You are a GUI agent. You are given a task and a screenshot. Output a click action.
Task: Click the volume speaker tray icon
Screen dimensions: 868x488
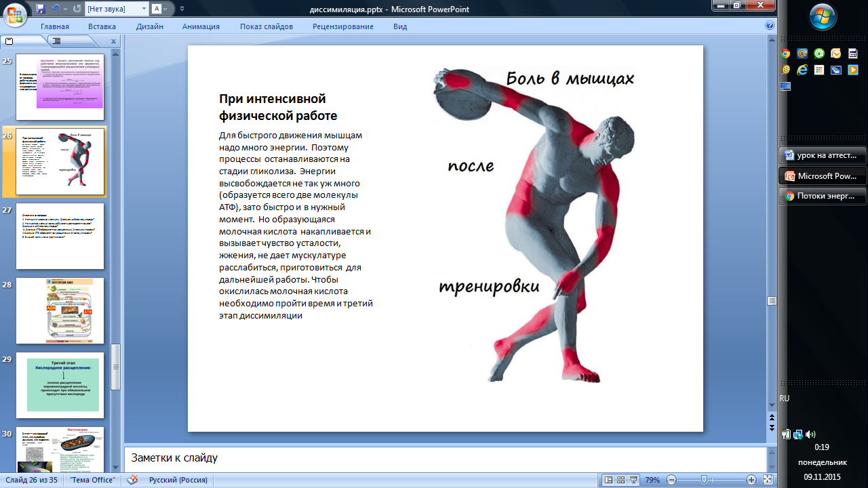click(x=811, y=434)
